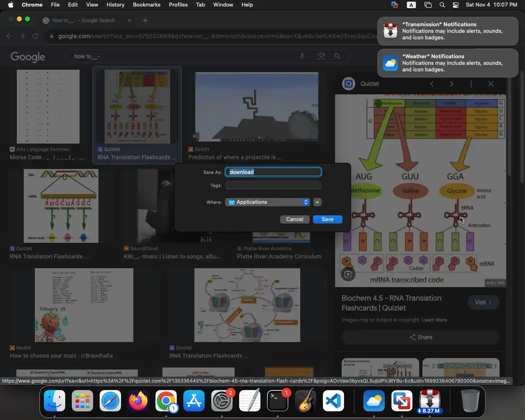The width and height of the screenshot is (525, 420).
Task: Open the Quizlet source in preview header
Action: (361, 84)
